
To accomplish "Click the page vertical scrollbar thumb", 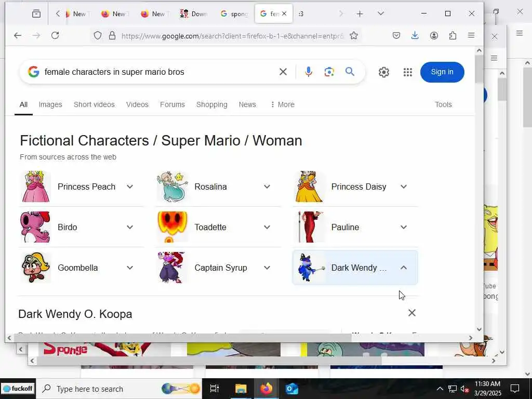I will click(479, 69).
